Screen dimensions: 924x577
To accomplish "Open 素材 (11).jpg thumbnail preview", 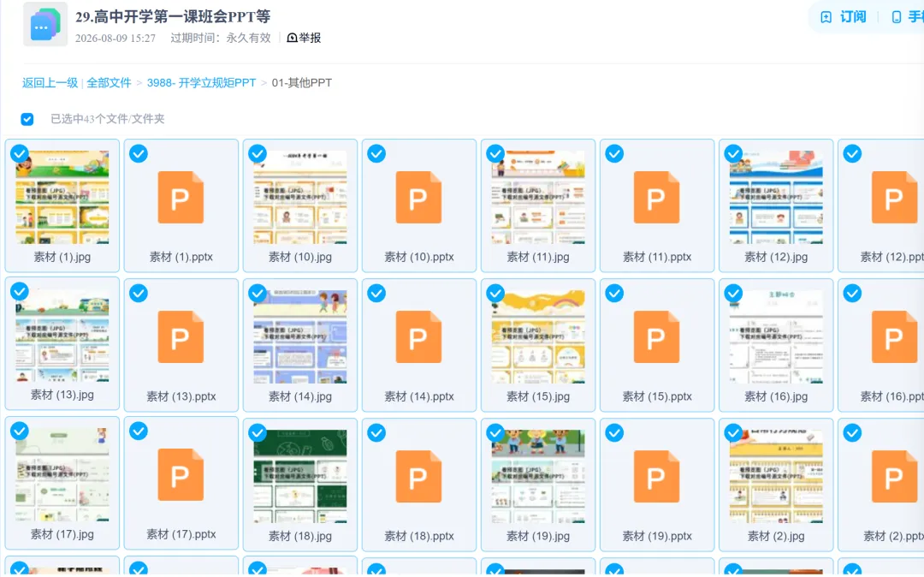I will tap(538, 197).
